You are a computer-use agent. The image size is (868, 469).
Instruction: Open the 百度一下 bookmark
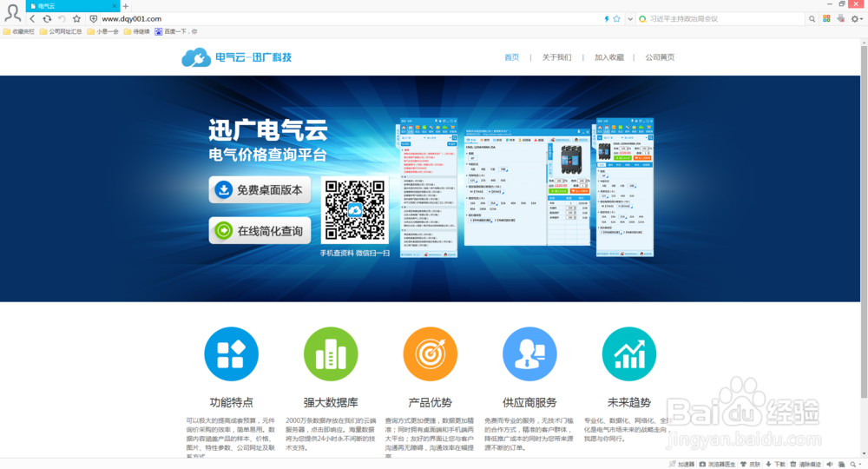point(176,31)
